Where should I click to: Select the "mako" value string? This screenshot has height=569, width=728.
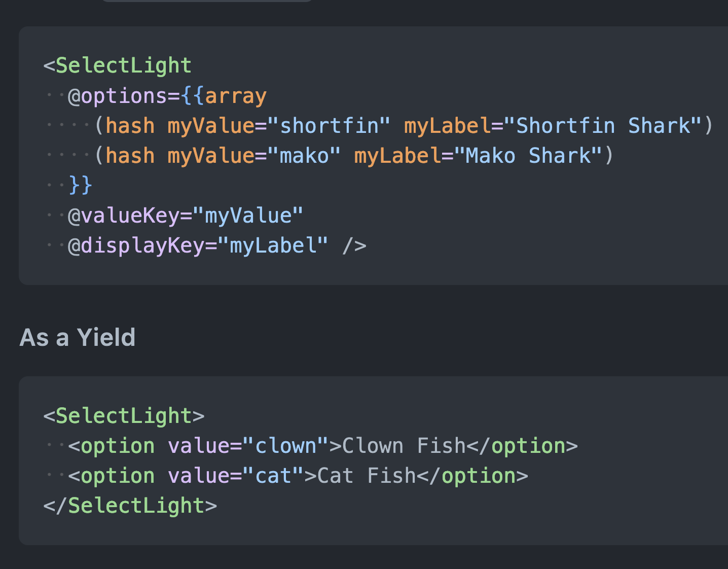coord(310,156)
